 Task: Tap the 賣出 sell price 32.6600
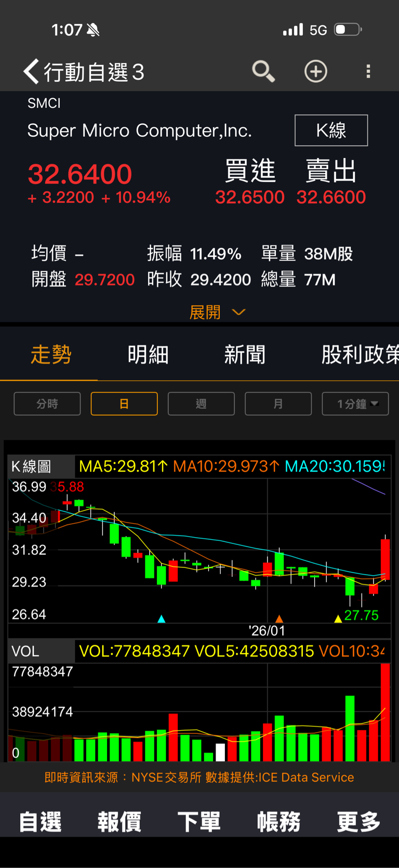[331, 197]
